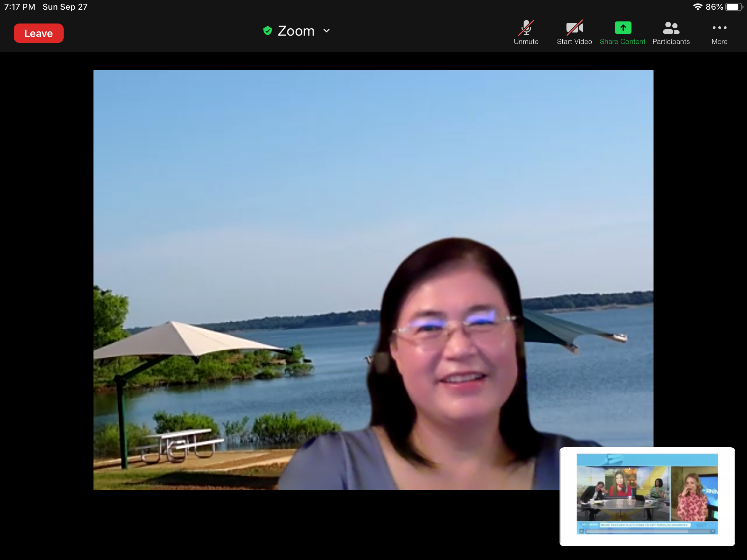The width and height of the screenshot is (747, 560).
Task: Tap the green encryption shield icon
Action: pos(267,31)
